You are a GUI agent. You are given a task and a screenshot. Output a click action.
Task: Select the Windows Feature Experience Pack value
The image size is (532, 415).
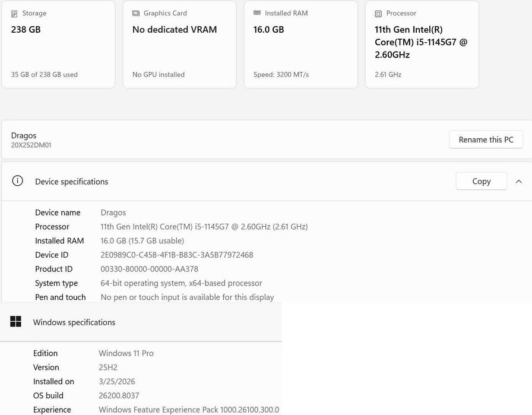[x=189, y=410]
